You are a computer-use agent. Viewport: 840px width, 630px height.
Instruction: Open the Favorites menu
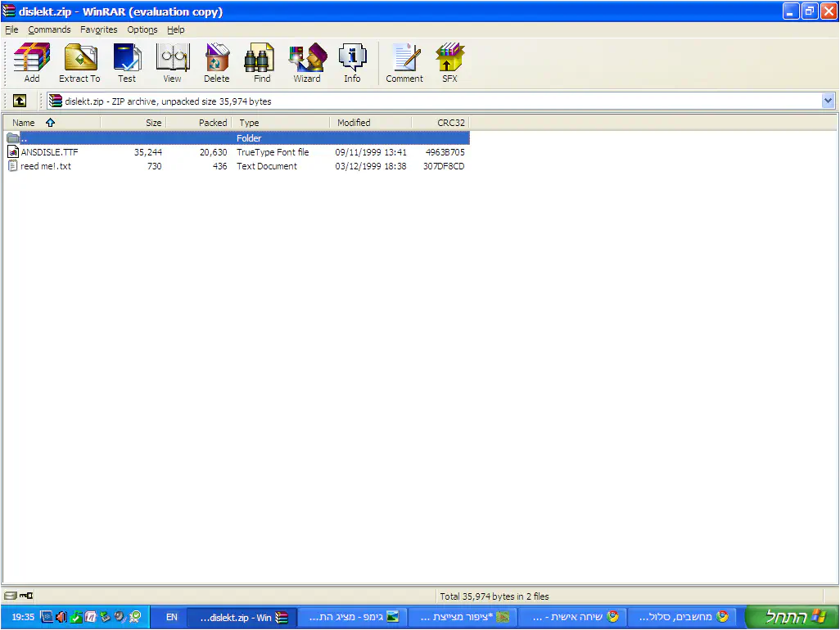98,29
